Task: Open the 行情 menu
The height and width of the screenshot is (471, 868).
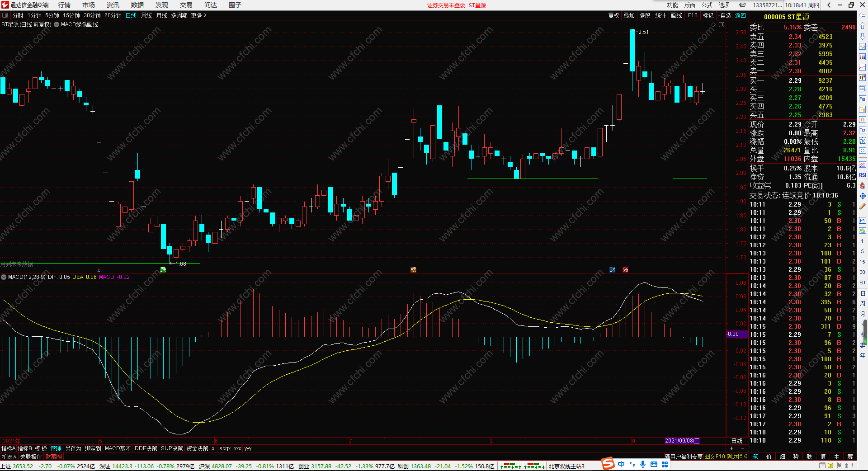Action: coord(64,5)
